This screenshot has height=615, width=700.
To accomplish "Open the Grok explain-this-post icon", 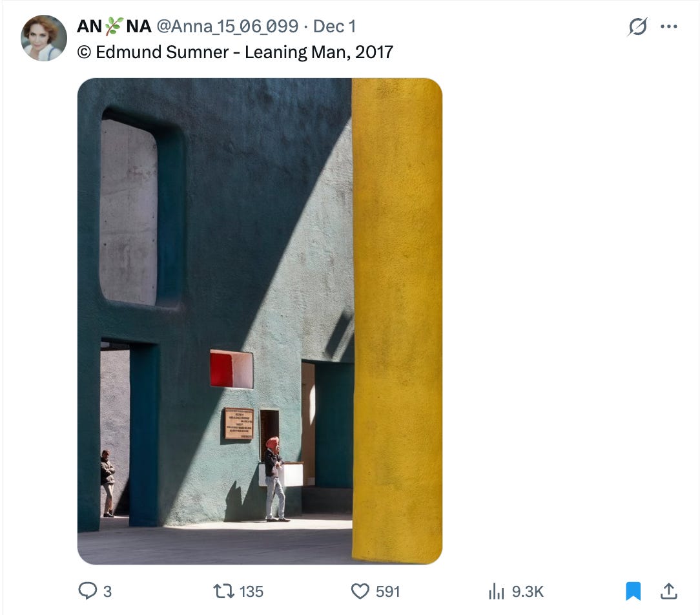I will coord(637,26).
